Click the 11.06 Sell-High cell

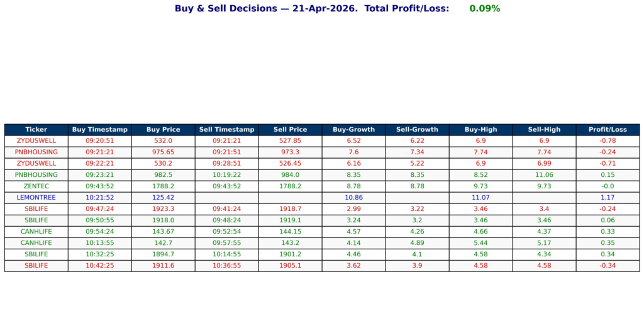tap(544, 175)
